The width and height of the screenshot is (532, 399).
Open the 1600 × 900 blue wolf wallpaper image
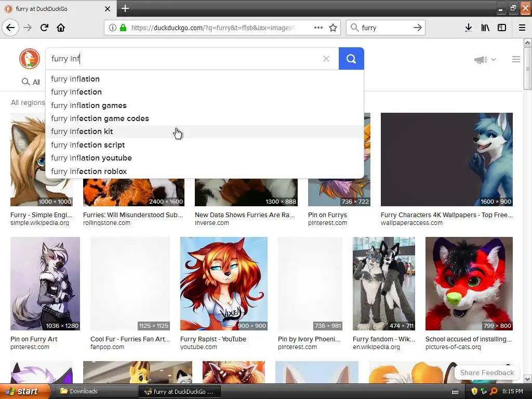(446, 159)
